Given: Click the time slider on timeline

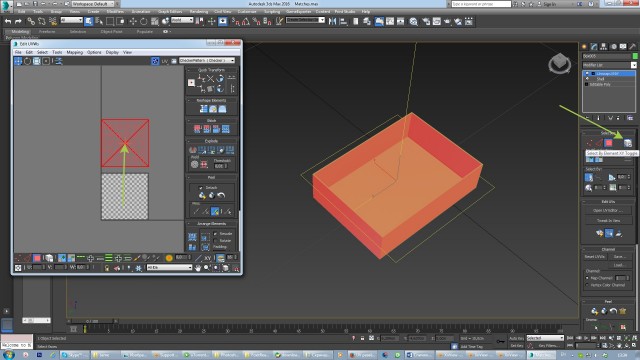Looking at the screenshot, I should [x=93, y=321].
